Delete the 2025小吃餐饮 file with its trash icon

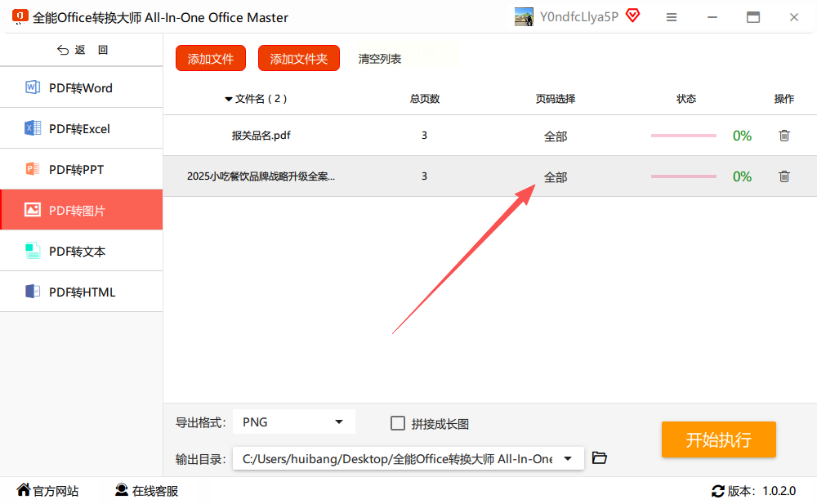784,176
